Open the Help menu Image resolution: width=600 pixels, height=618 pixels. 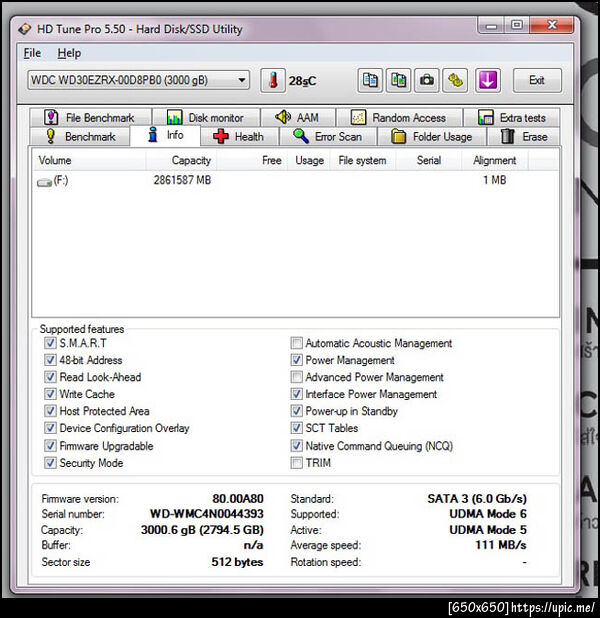pyautogui.click(x=69, y=53)
